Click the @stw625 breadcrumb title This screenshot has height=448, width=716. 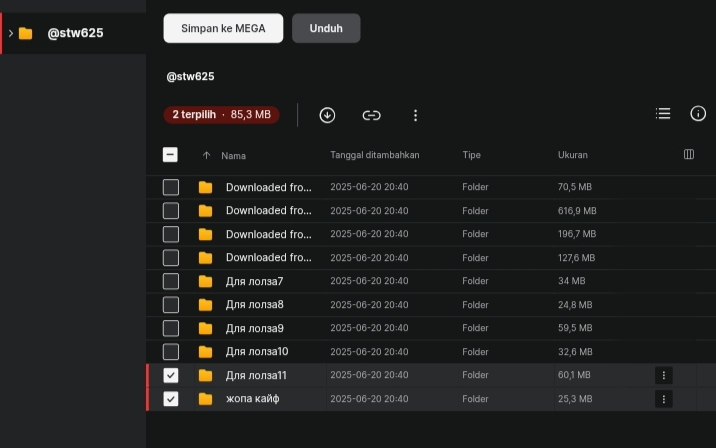190,76
